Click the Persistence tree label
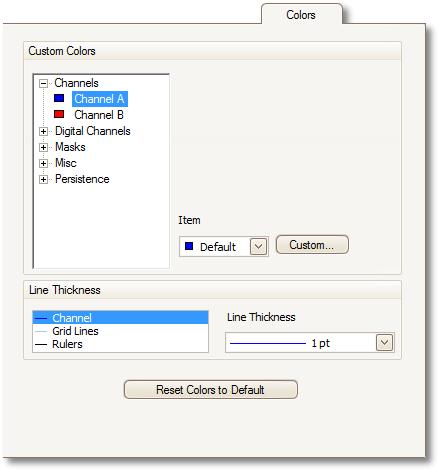The height and width of the screenshot is (471, 439). tap(82, 179)
